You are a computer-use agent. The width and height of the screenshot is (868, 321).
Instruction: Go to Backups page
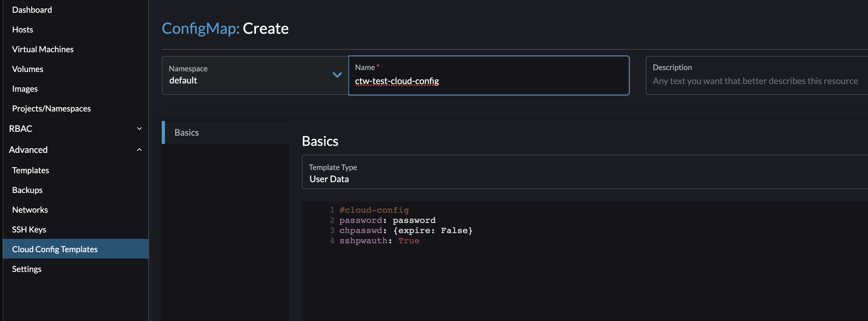click(27, 190)
